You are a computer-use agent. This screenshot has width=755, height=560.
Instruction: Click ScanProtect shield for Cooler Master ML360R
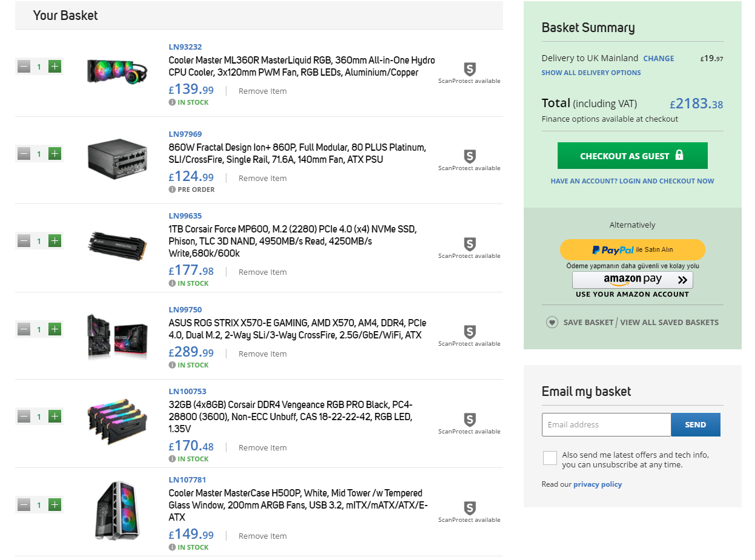(469, 68)
